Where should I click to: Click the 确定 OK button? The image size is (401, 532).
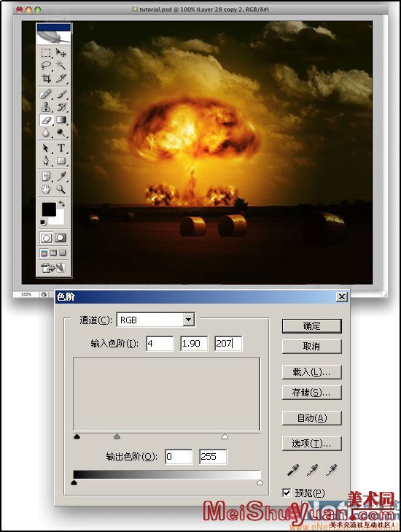311,326
